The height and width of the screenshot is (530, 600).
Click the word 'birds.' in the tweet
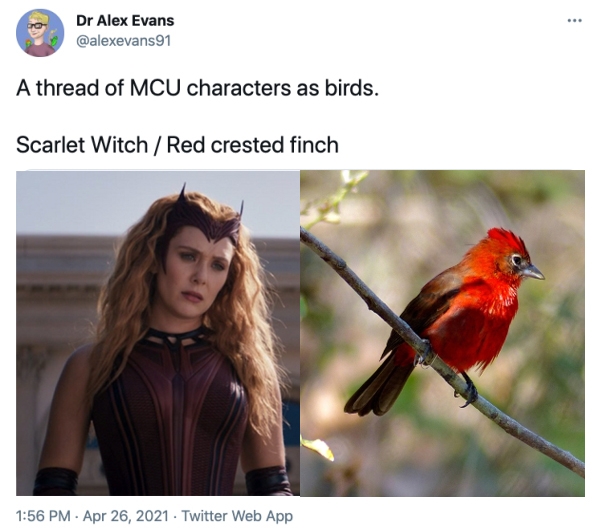coord(352,88)
